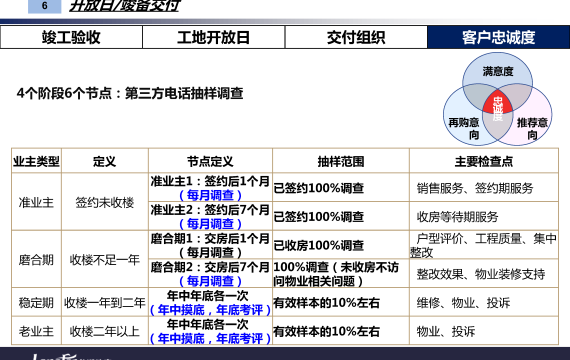Click the 收楼二年以上 cell
Viewport: 570px width, 360px height.
(x=105, y=331)
